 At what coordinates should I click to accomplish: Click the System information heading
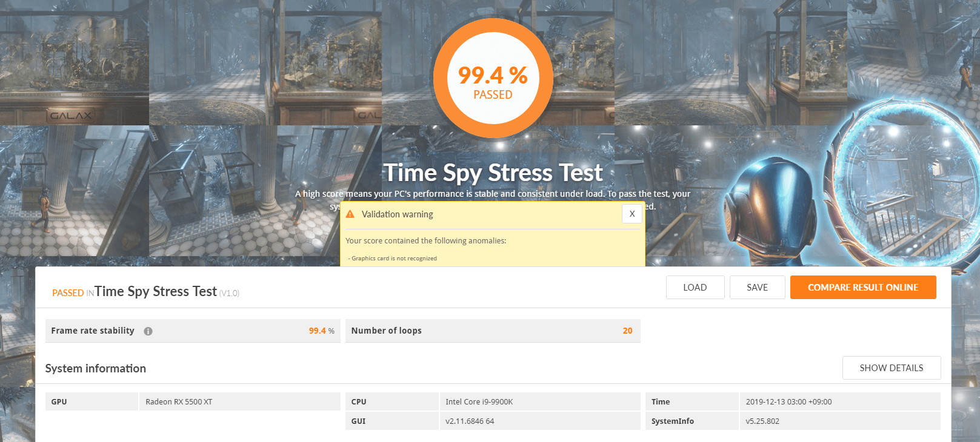(96, 369)
